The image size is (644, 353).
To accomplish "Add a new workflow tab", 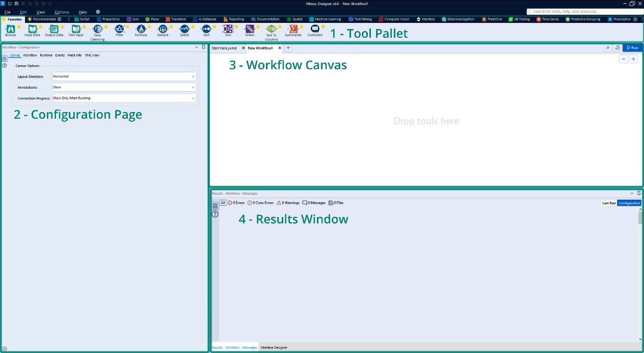I will 288,48.
